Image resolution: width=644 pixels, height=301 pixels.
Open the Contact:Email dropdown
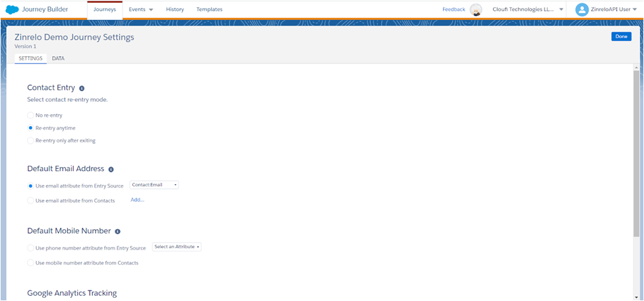[154, 185]
